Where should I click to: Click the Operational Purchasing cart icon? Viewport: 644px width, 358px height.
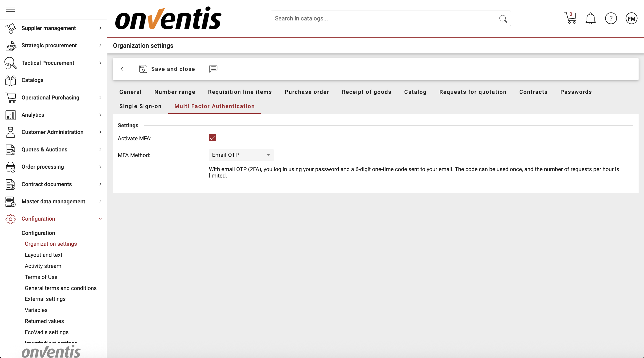click(10, 98)
